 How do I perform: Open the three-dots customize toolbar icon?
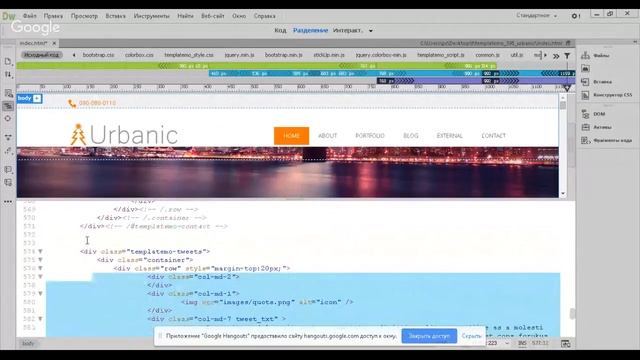click(8, 202)
